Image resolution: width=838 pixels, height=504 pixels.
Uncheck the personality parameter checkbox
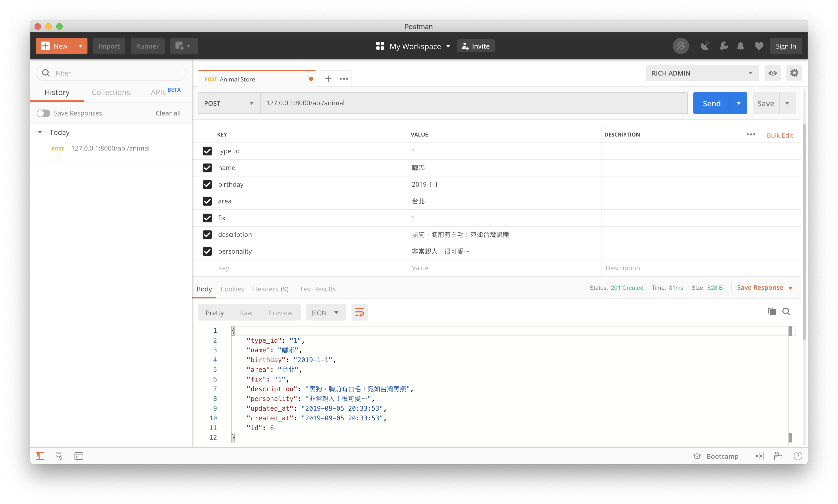[x=207, y=251]
